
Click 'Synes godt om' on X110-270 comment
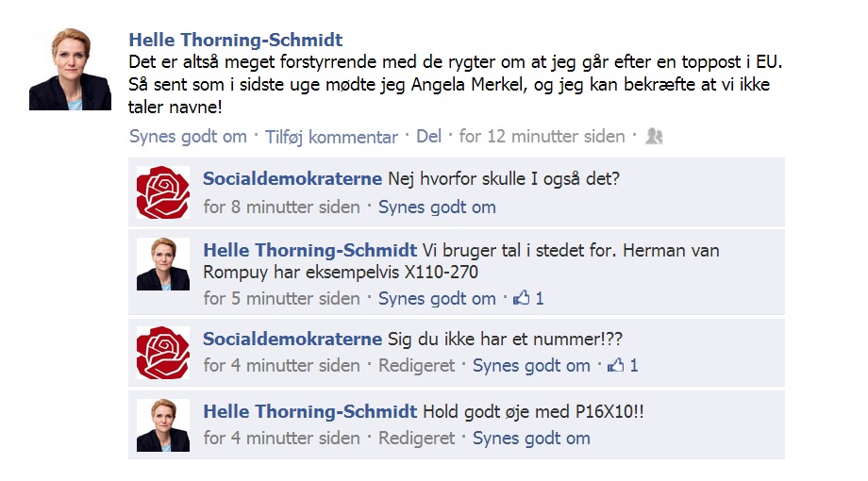pyautogui.click(x=437, y=299)
